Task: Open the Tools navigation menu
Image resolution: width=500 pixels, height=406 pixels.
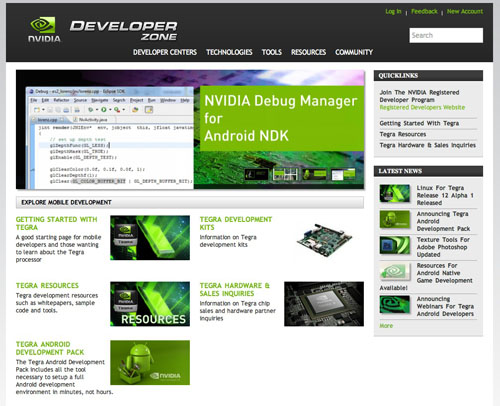Action: pos(272,52)
